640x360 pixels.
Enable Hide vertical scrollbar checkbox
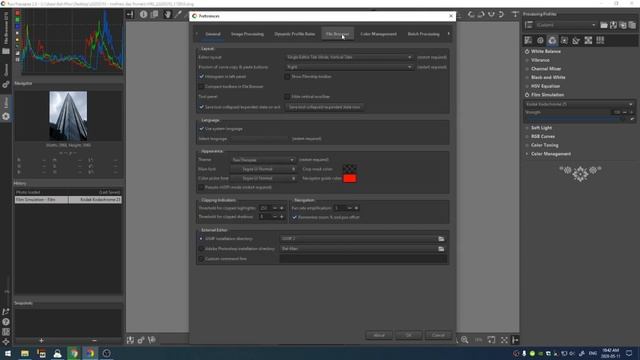pos(287,97)
